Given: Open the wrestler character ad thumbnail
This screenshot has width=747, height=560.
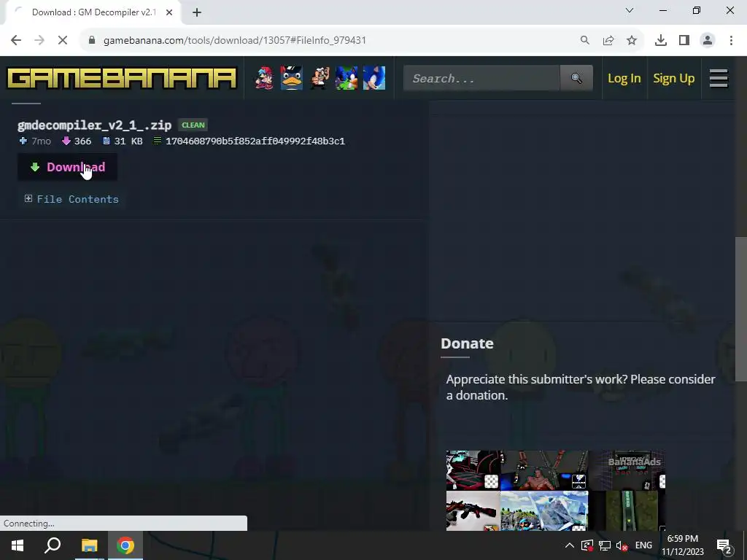Looking at the screenshot, I should click(544, 470).
